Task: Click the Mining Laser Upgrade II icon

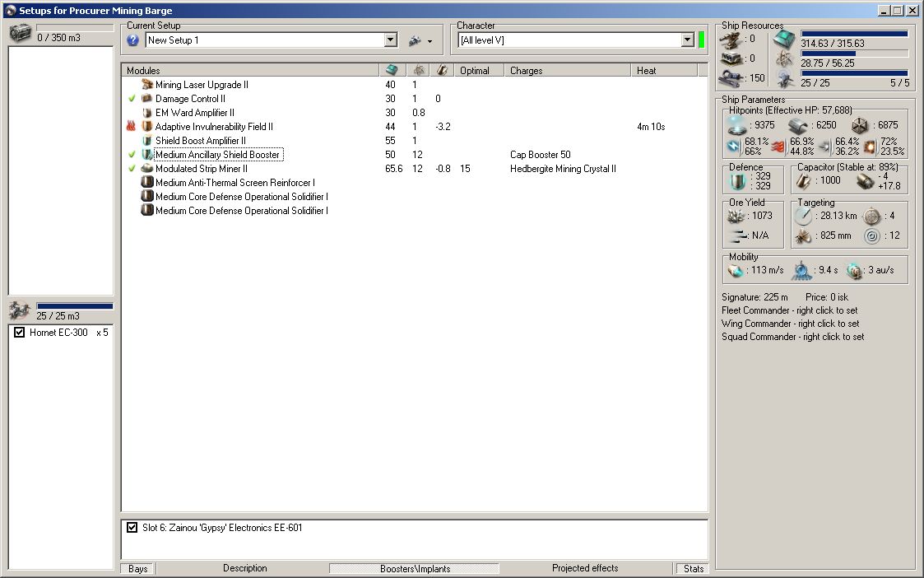Action: coord(147,84)
